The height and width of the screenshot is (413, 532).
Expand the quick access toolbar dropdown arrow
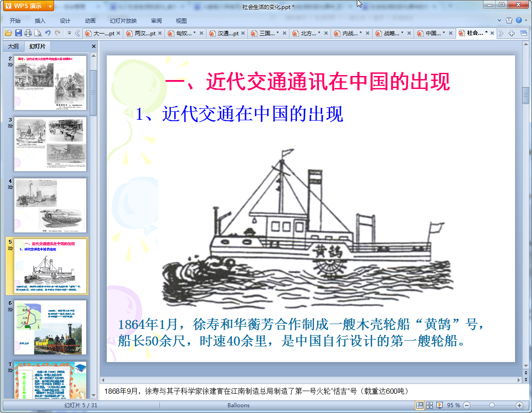coord(69,33)
